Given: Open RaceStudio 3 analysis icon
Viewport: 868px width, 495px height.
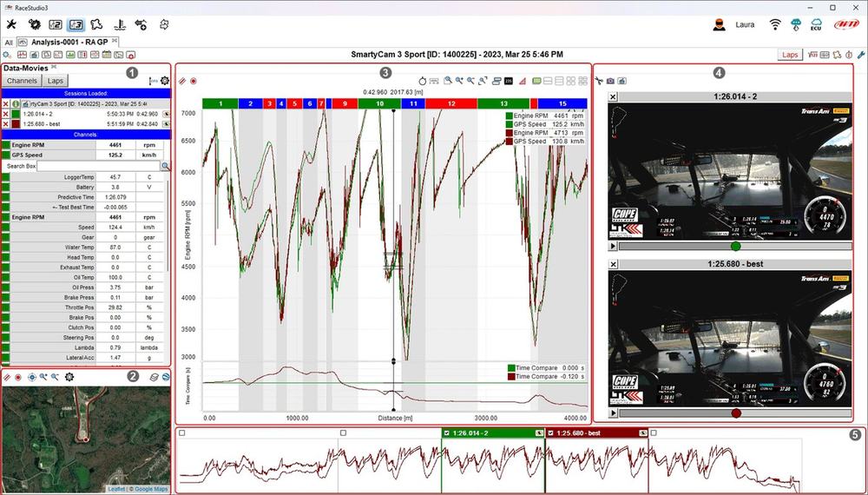Looking at the screenshot, I should (x=76, y=24).
